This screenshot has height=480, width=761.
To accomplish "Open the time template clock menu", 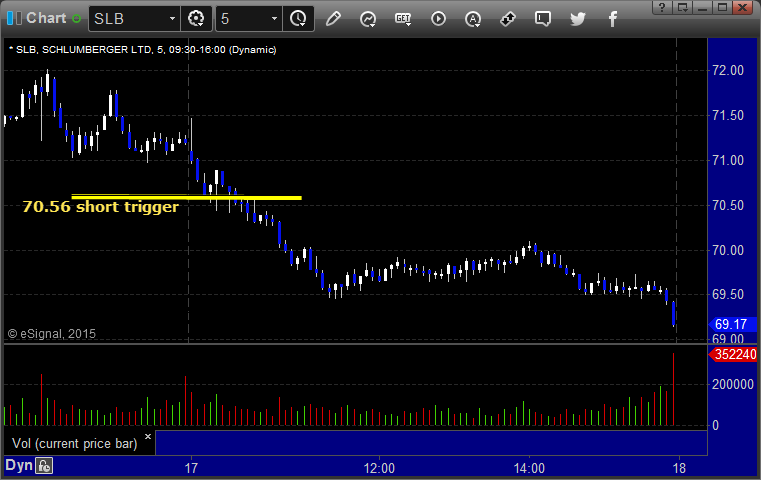I will coord(298,19).
